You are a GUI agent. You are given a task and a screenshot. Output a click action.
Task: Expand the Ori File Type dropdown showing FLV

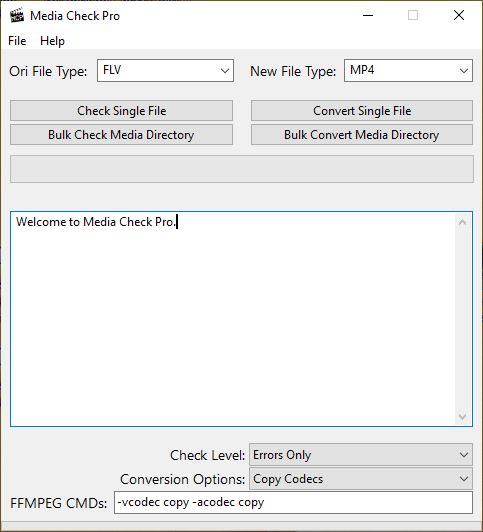[x=166, y=71]
